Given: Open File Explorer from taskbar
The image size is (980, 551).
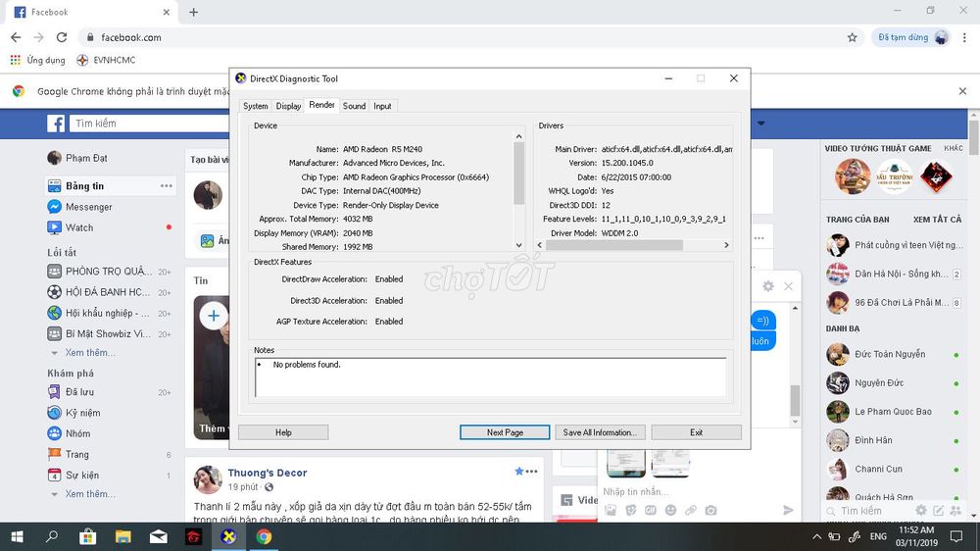Looking at the screenshot, I should (x=123, y=536).
